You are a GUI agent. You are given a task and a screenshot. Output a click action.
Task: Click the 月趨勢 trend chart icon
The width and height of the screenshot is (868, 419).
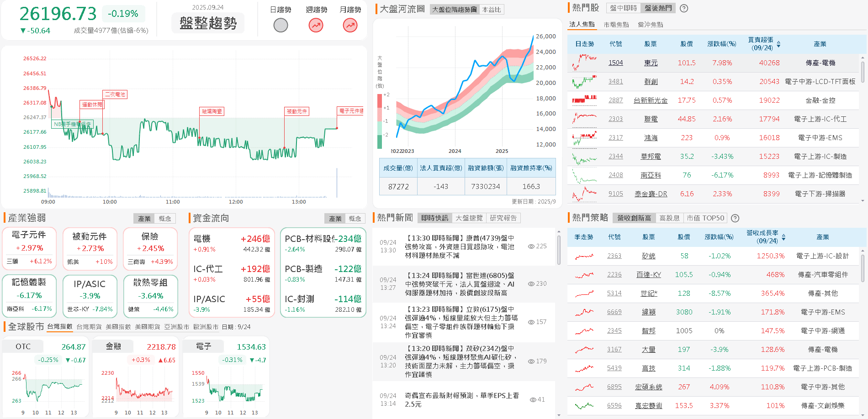click(349, 25)
